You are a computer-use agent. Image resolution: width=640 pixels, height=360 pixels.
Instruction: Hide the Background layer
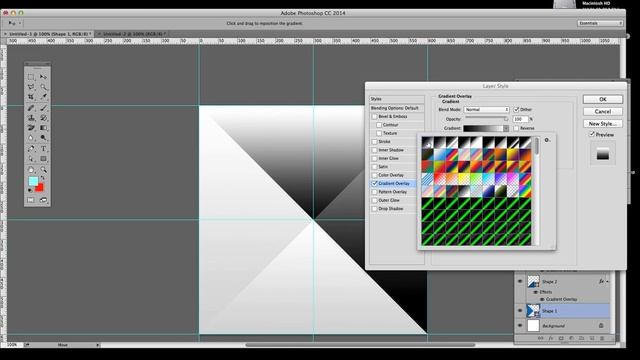pos(520,326)
